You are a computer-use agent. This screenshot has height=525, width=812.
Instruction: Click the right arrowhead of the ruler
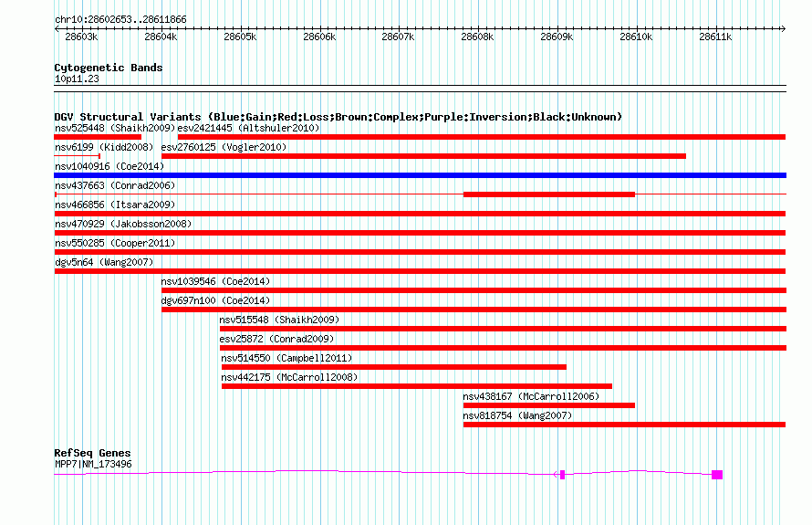pyautogui.click(x=784, y=29)
